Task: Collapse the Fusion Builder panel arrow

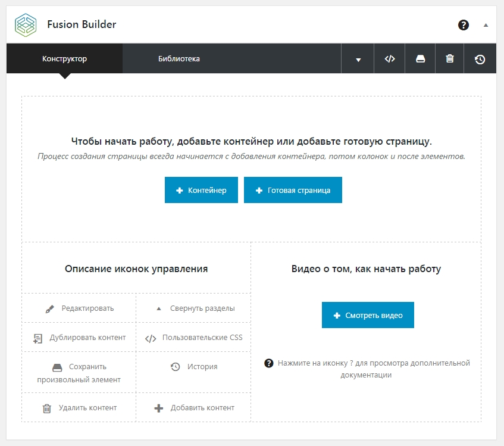Action: click(x=486, y=25)
